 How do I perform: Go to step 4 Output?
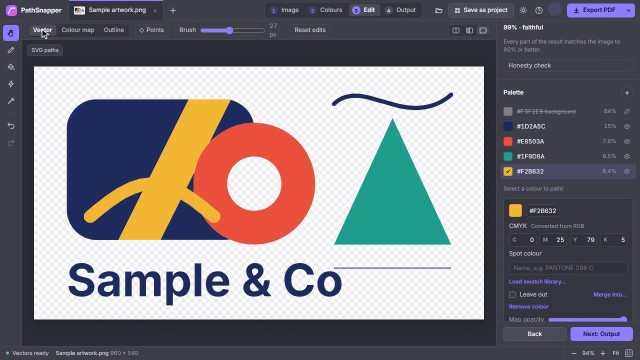pos(401,10)
